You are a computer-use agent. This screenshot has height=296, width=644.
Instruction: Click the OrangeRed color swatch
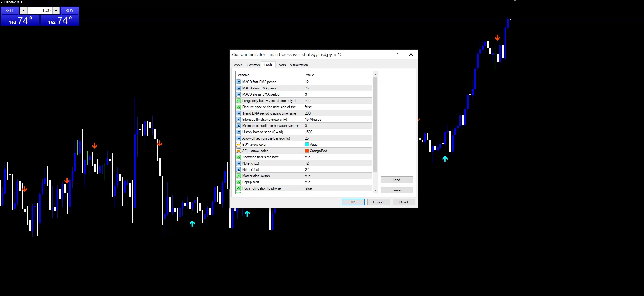coord(307,151)
